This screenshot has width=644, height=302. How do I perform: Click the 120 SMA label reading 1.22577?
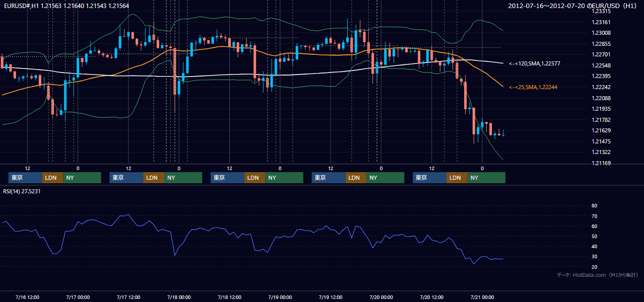coord(535,63)
